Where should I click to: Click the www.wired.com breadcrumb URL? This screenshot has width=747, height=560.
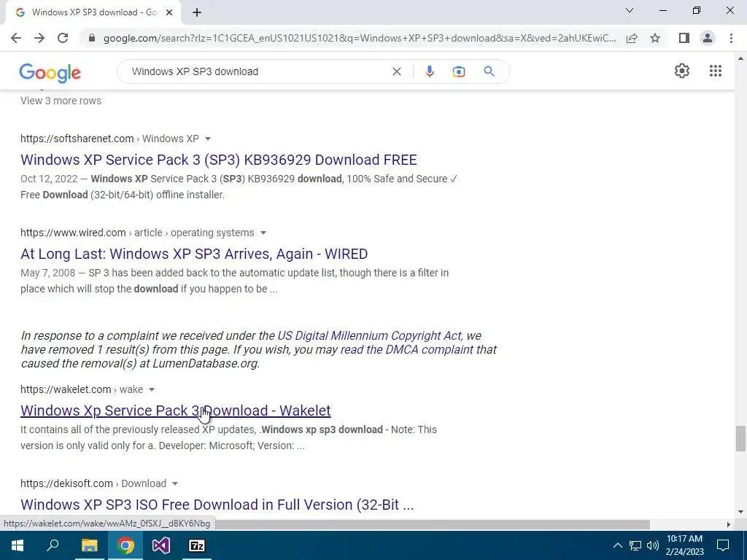(137, 233)
